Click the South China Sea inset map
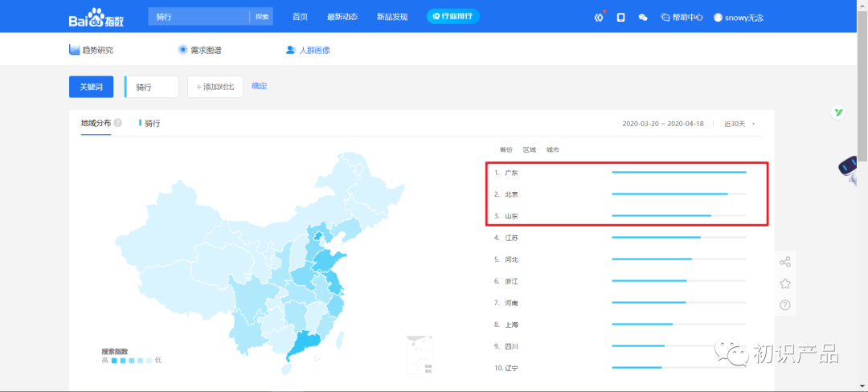Viewport: 868px width, 392px height. (x=419, y=354)
